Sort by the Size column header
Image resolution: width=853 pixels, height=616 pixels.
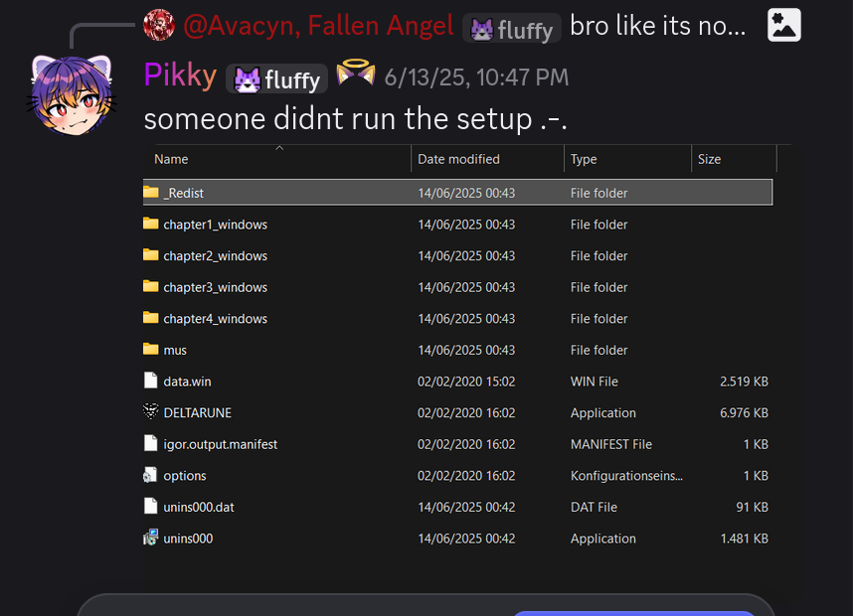click(x=709, y=159)
